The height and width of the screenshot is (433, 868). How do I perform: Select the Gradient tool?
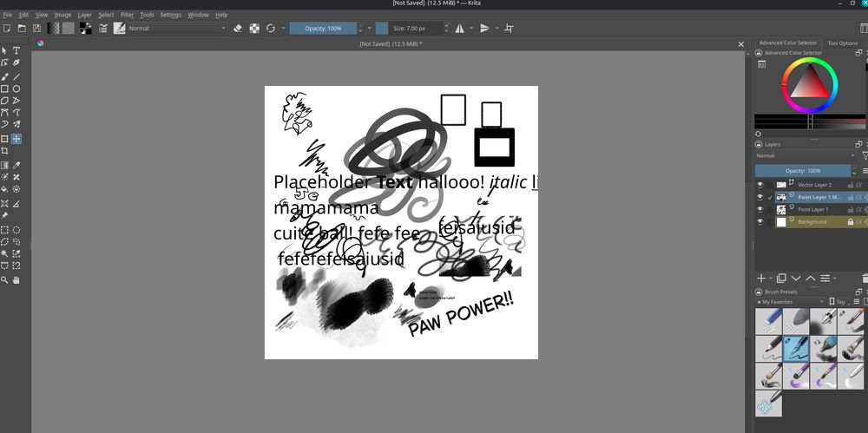(x=5, y=165)
